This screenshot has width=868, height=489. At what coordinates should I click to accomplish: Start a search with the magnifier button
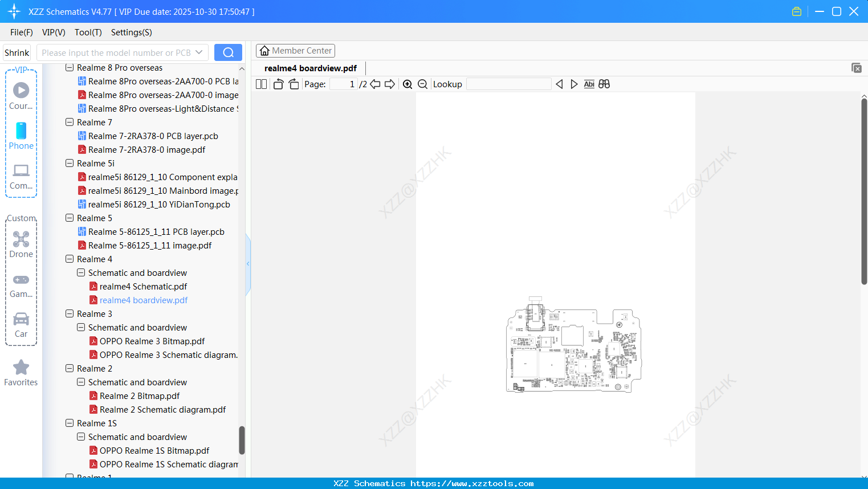click(x=228, y=52)
